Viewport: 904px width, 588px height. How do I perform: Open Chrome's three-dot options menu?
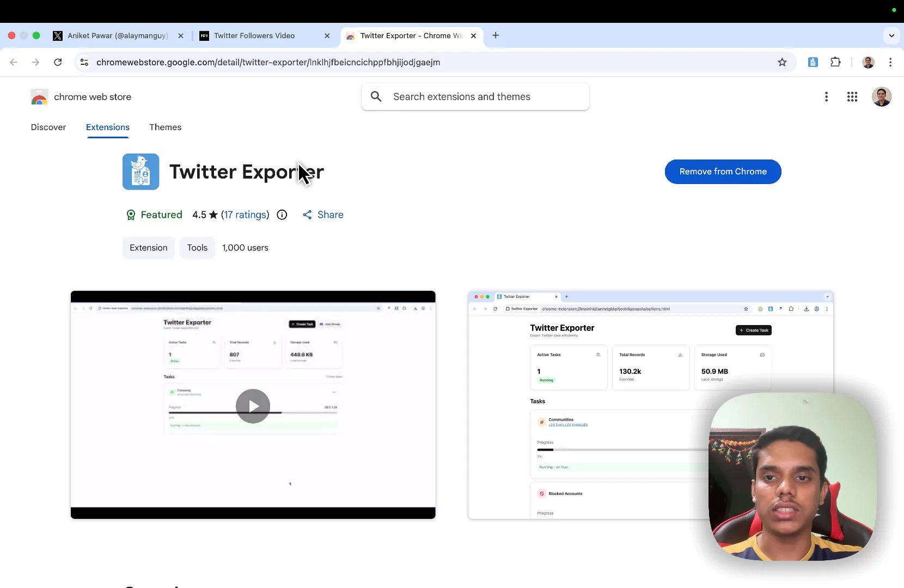tap(891, 62)
